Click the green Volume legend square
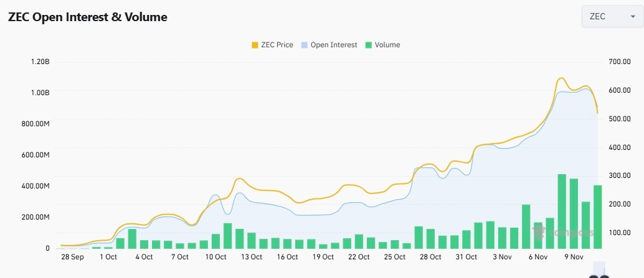644x278 pixels. click(369, 45)
